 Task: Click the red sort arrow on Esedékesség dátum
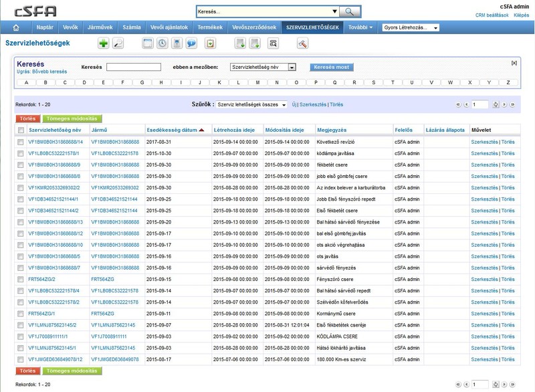point(201,130)
